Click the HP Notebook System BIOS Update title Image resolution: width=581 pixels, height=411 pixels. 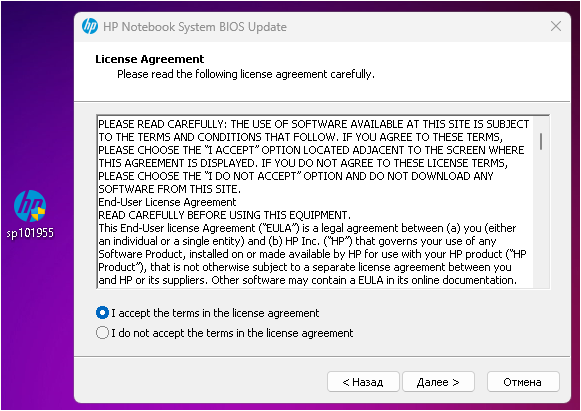point(195,27)
